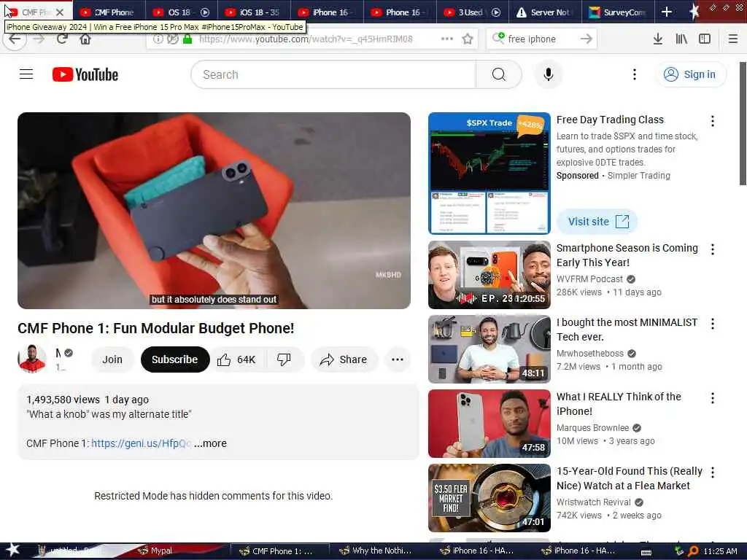Show secure connection padlock details
Image resolution: width=747 pixels, height=560 pixels.
187,39
